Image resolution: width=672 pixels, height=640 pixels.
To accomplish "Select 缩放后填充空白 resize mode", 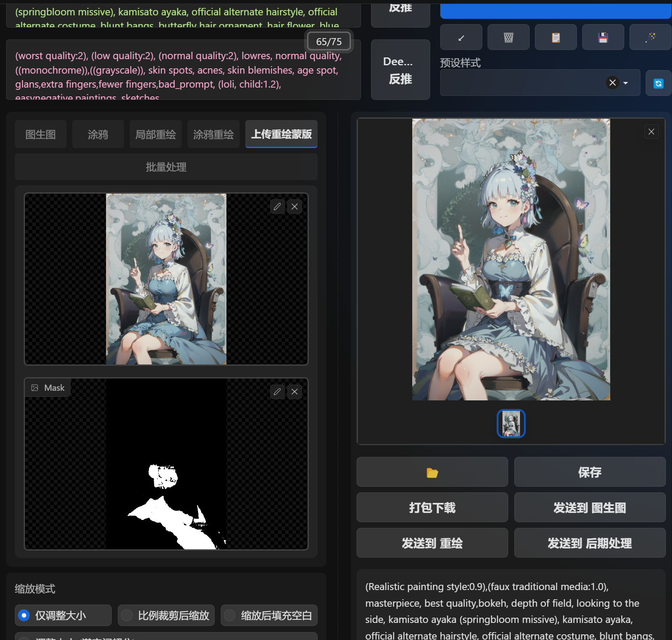I will pyautogui.click(x=269, y=615).
